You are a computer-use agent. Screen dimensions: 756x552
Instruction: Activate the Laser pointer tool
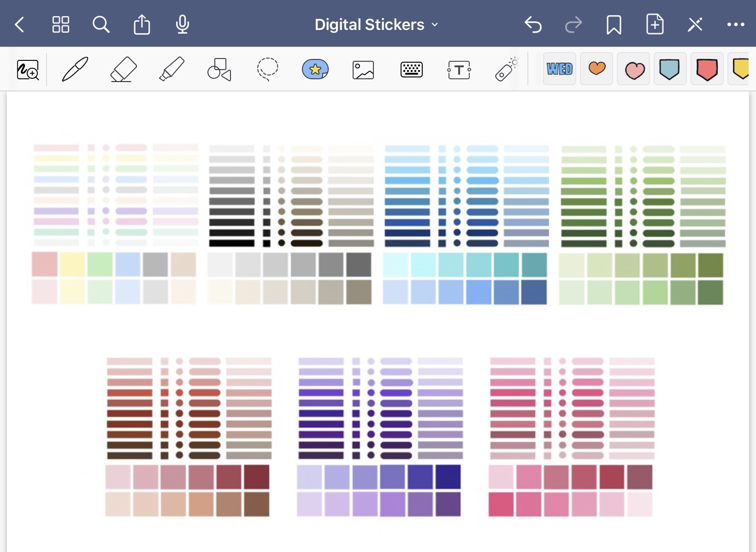506,70
